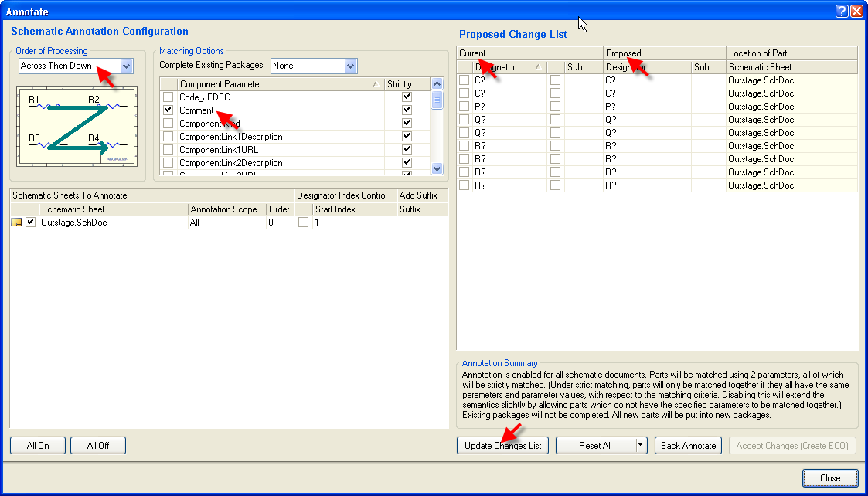Toggle Strictly checkbox for ComponentLink1URL

(x=407, y=150)
